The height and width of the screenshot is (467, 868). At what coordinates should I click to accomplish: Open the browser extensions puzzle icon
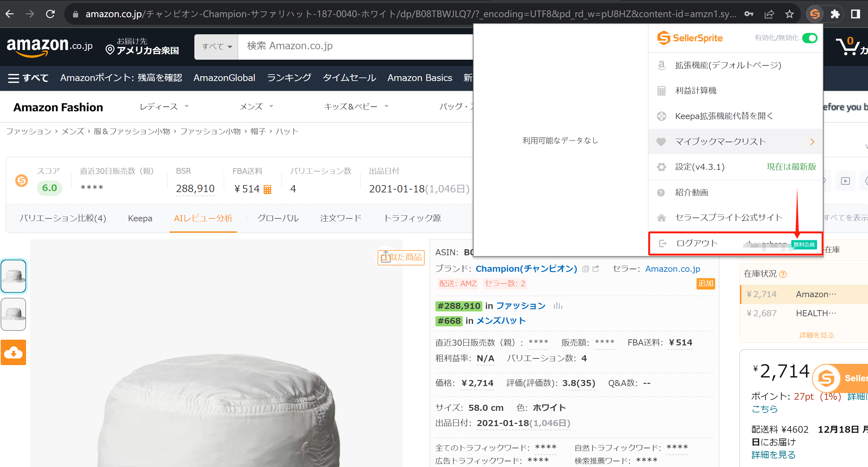click(835, 14)
